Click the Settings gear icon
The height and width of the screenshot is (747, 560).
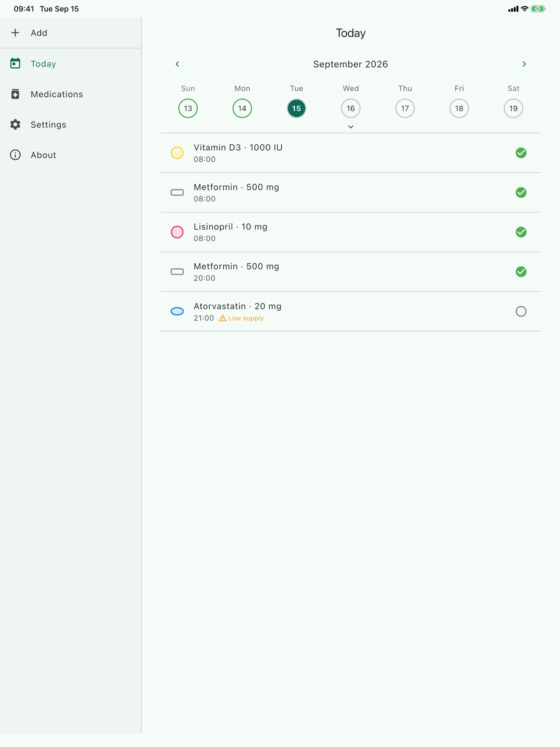(15, 125)
